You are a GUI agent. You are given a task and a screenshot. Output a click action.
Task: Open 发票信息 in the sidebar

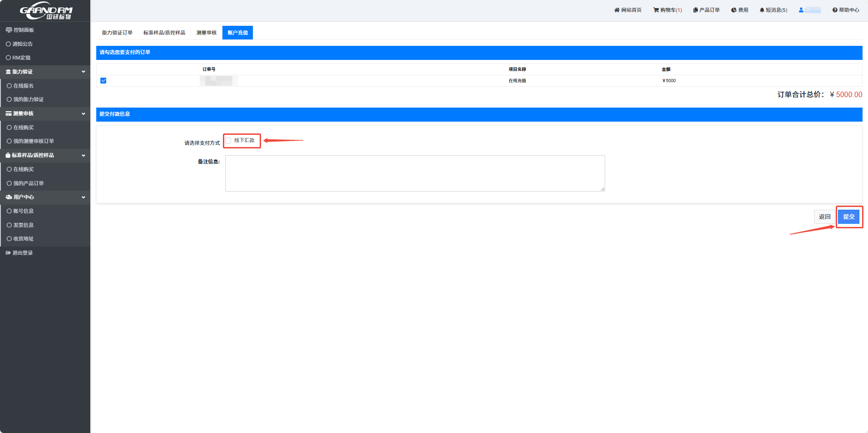23,225
